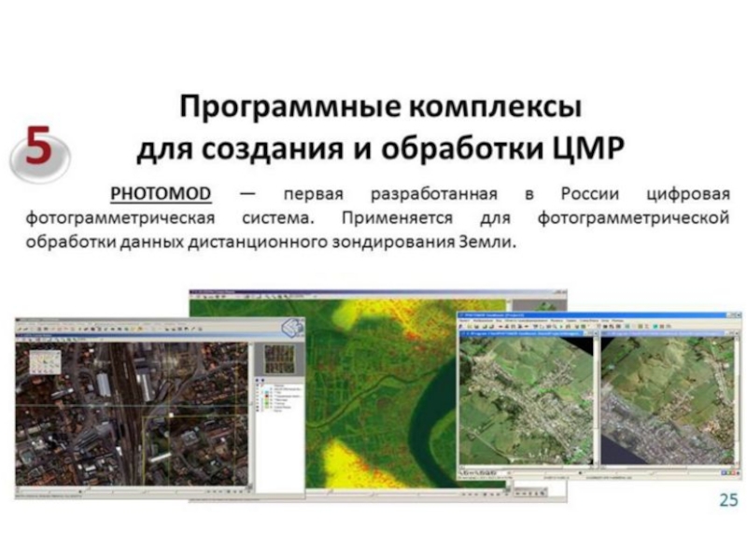Viewport: 747px width, 560px height.
Task: Activate the right aerial image pane in the right window
Action: (668, 400)
